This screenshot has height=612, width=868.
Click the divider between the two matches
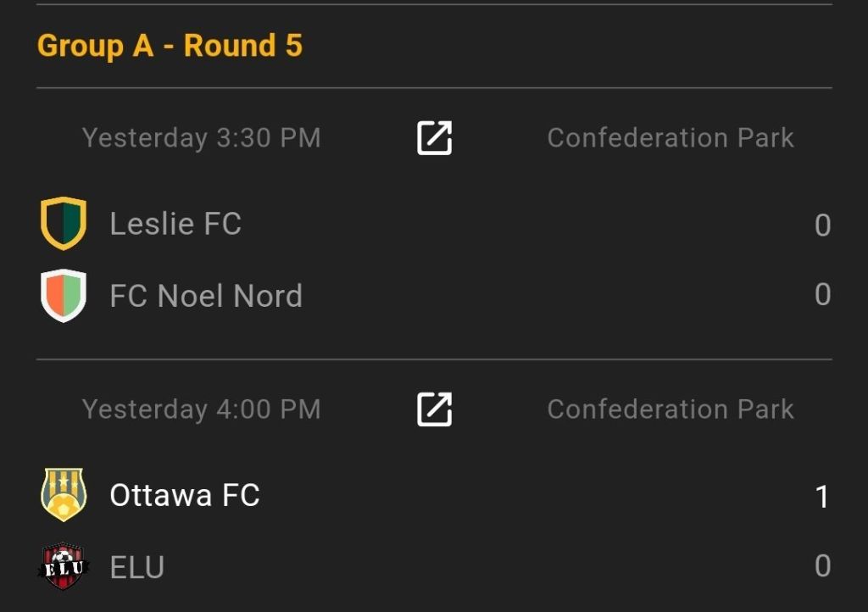click(x=434, y=359)
